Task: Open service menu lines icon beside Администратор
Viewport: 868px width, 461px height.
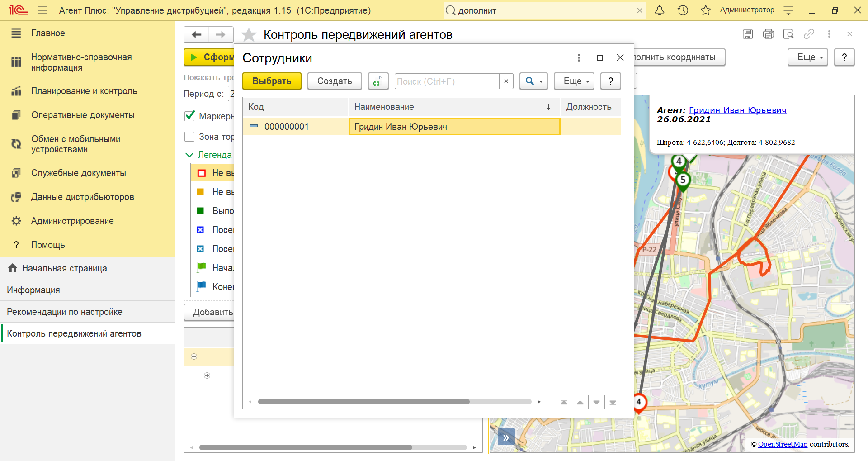Action: tap(788, 10)
